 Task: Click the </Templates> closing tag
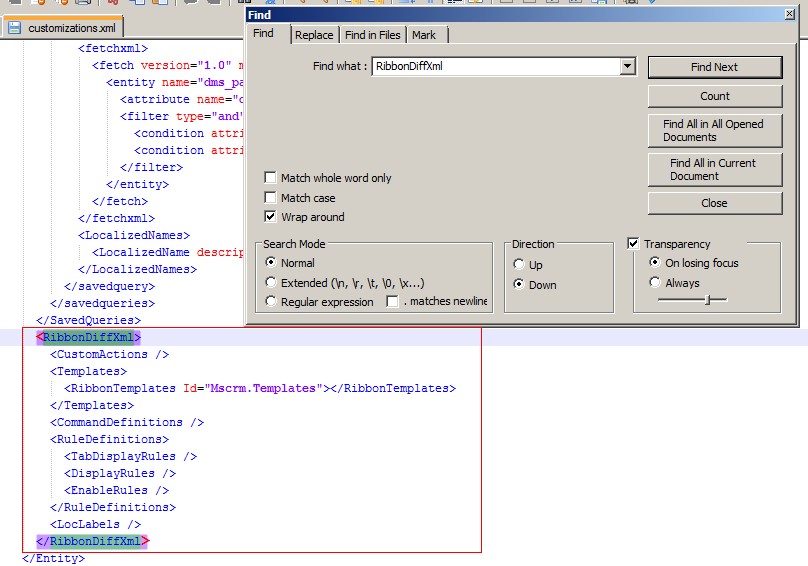click(x=92, y=405)
